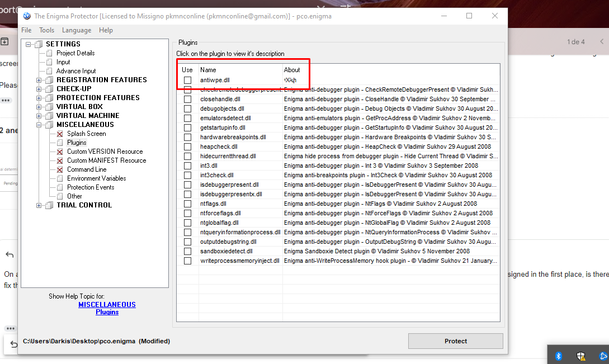
Task: Open the Language menu
Action: 77,30
